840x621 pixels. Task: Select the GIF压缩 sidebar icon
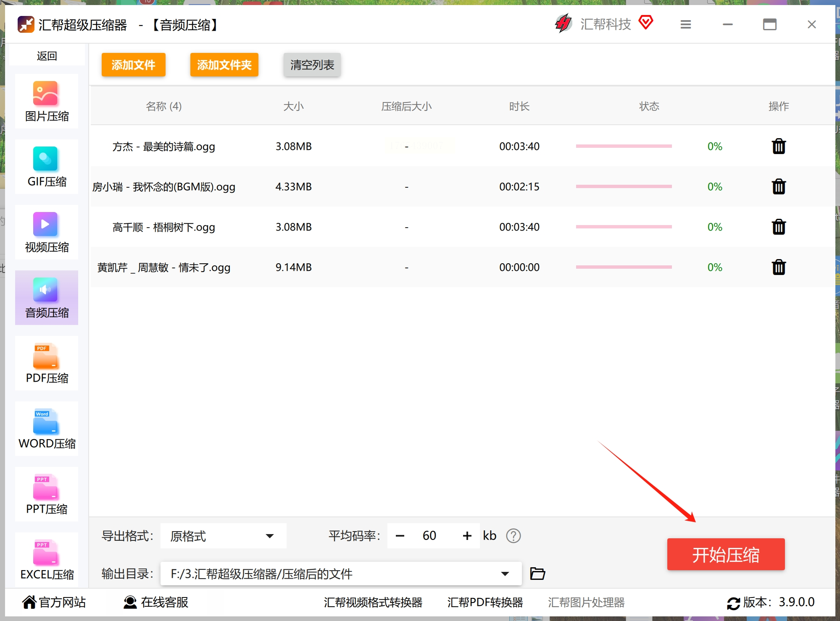tap(46, 167)
